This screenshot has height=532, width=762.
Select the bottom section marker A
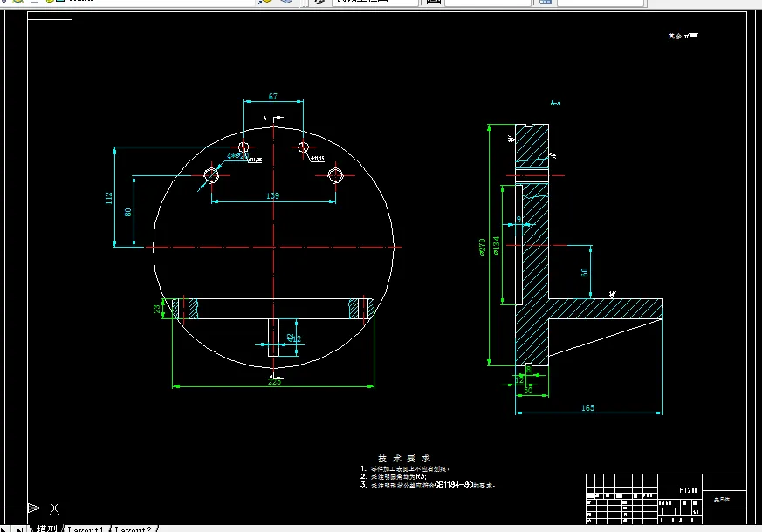pos(271,375)
